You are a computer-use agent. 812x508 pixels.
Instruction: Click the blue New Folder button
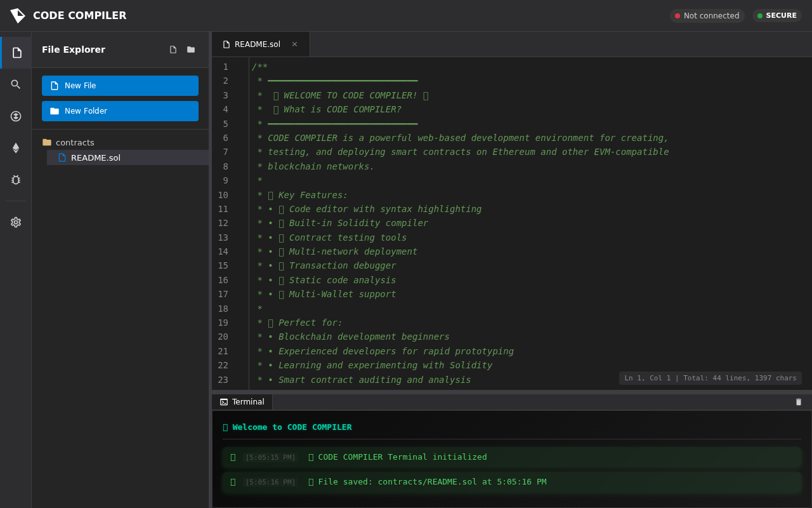pyautogui.click(x=120, y=111)
